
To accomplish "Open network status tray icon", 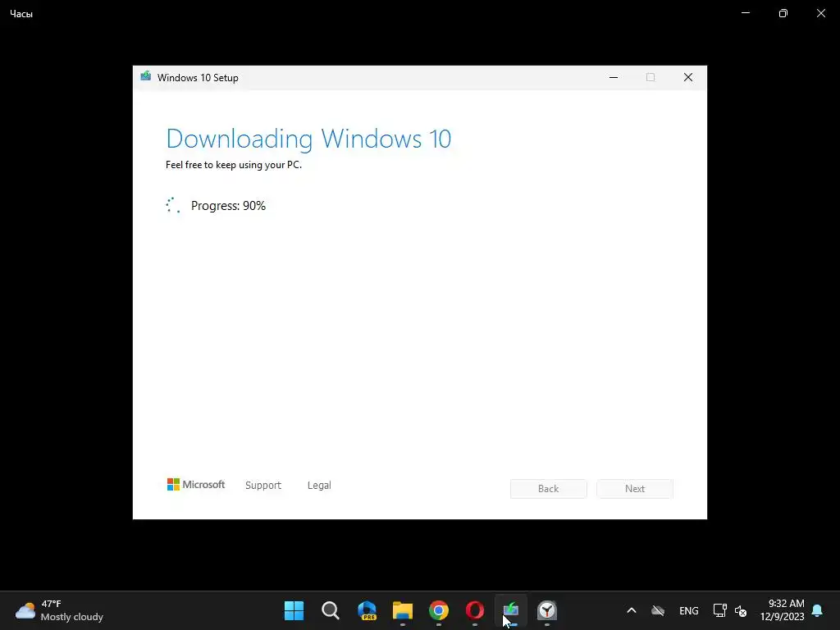I will pos(719,610).
